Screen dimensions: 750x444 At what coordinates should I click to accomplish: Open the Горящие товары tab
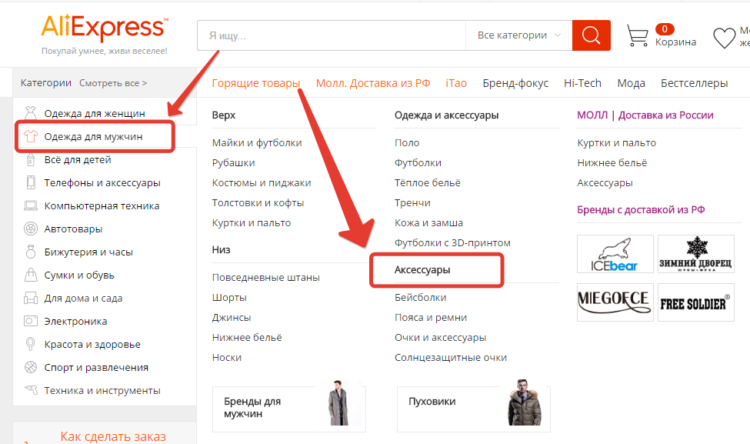256,83
